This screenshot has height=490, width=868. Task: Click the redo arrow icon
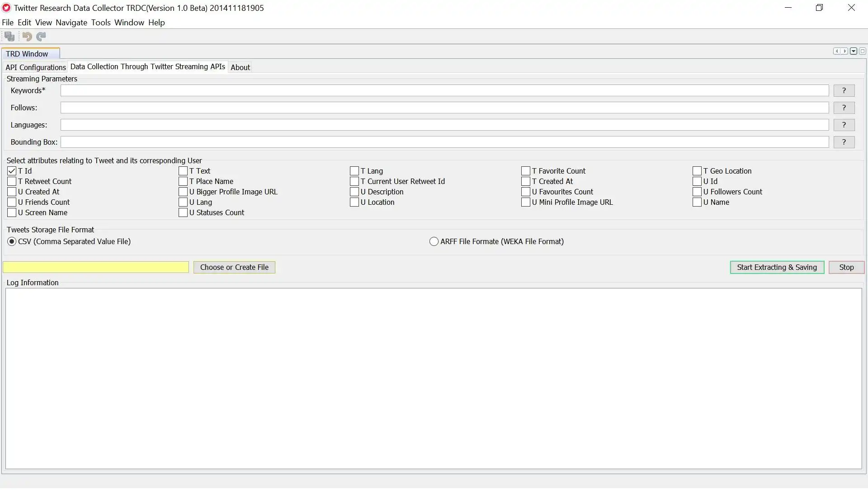click(x=41, y=36)
